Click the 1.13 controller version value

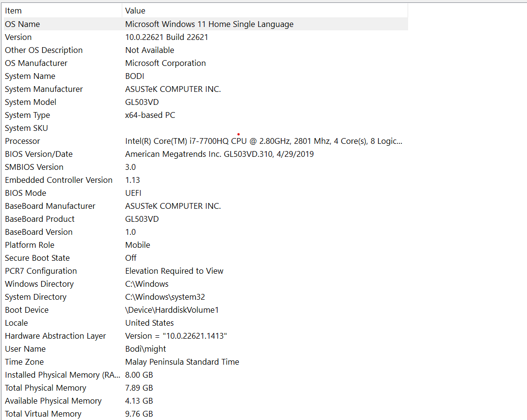coord(132,180)
